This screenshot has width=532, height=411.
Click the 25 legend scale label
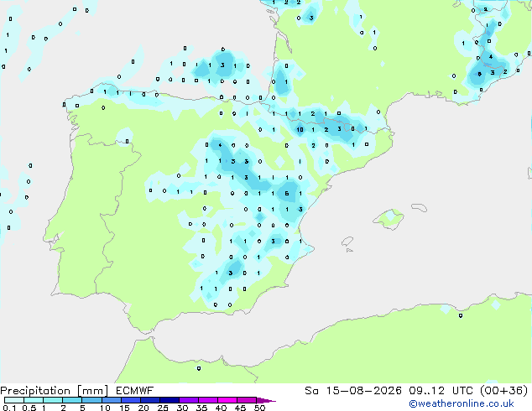coord(163,408)
